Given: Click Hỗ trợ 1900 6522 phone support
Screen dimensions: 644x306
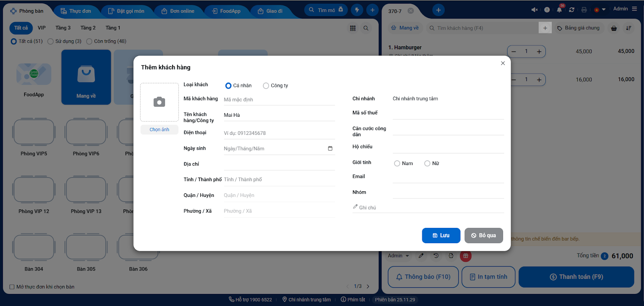Looking at the screenshot, I should click(250, 300).
